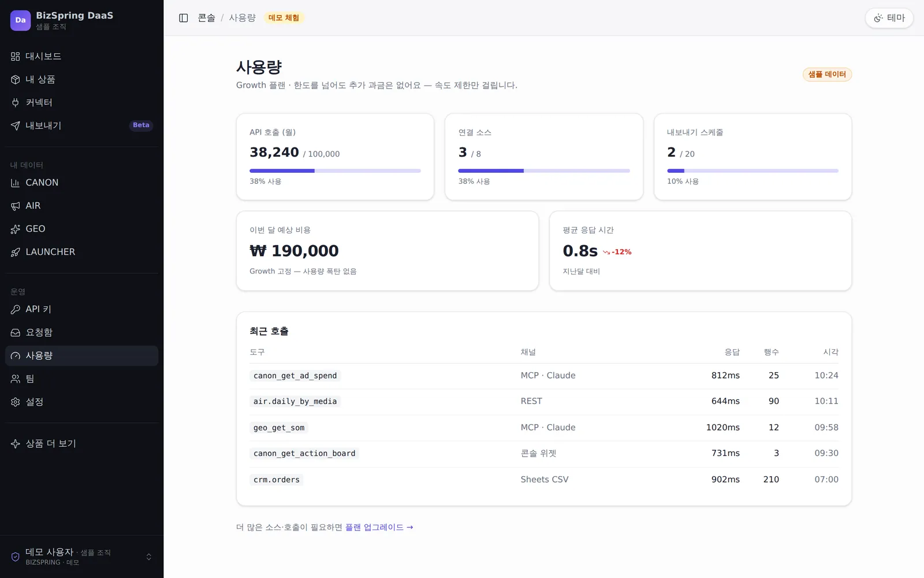This screenshot has height=578, width=924.
Task: Click the 채널 column header
Action: (x=528, y=352)
